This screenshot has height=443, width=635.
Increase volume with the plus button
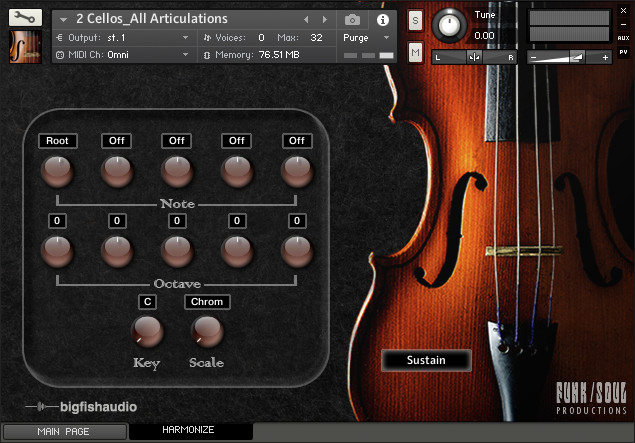(x=605, y=58)
